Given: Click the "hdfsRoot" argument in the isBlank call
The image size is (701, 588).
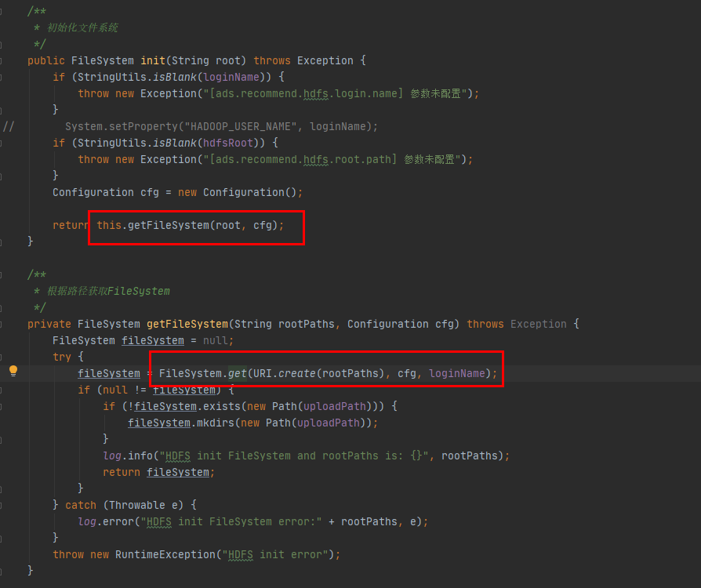Looking at the screenshot, I should [x=228, y=143].
